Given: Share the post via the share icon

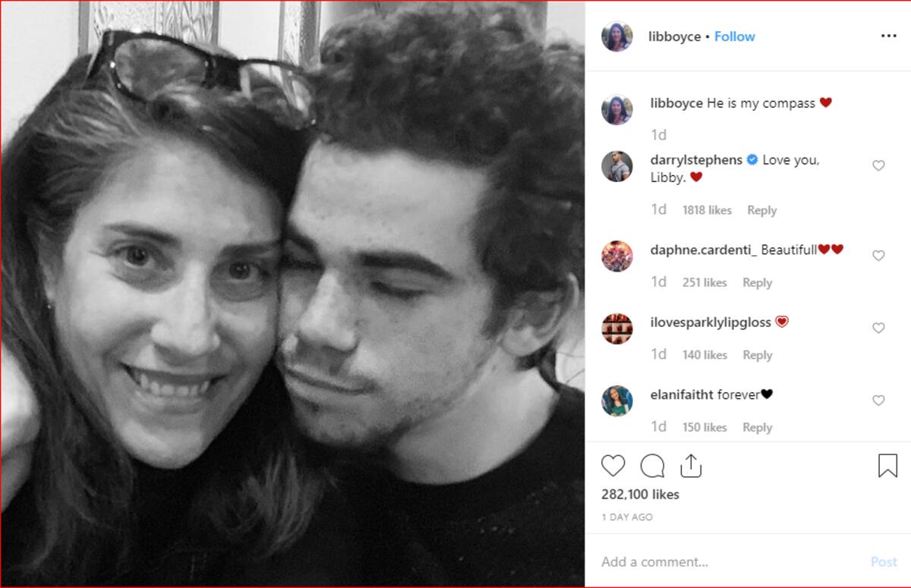Looking at the screenshot, I should 691,465.
